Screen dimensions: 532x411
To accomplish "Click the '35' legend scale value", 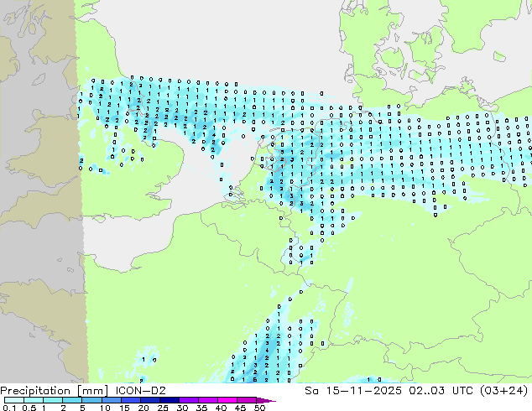I will [201, 408].
